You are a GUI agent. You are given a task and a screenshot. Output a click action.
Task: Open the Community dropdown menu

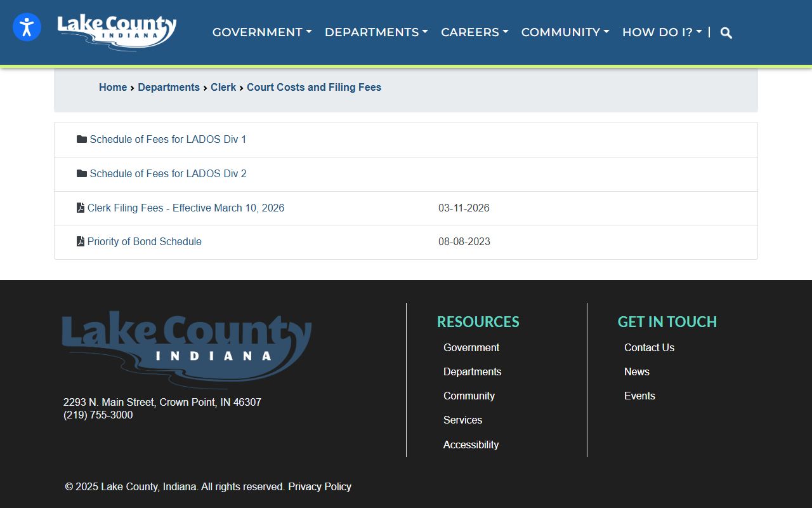[x=565, y=32]
